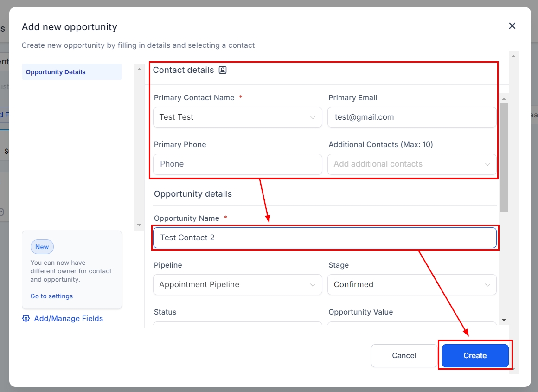Viewport: 538px width, 392px height.
Task: Click the form's inner scrollbar down arrow
Action: click(504, 320)
